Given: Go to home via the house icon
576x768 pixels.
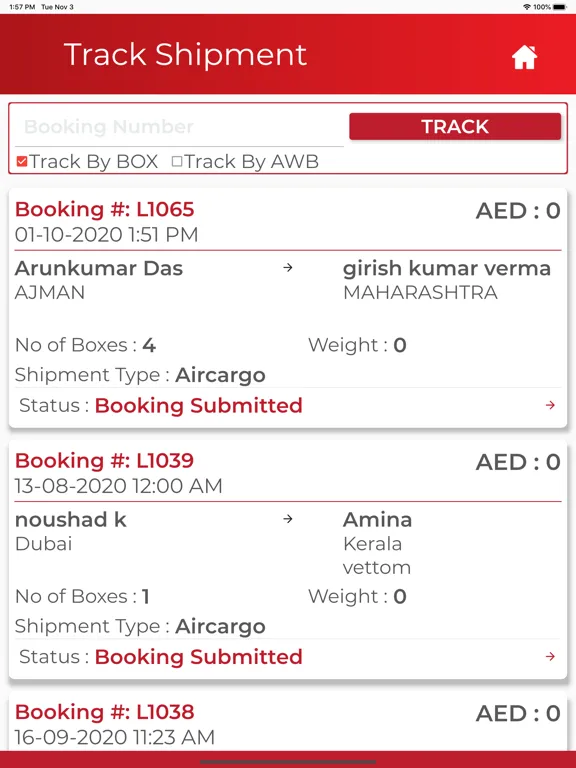Looking at the screenshot, I should coord(524,57).
